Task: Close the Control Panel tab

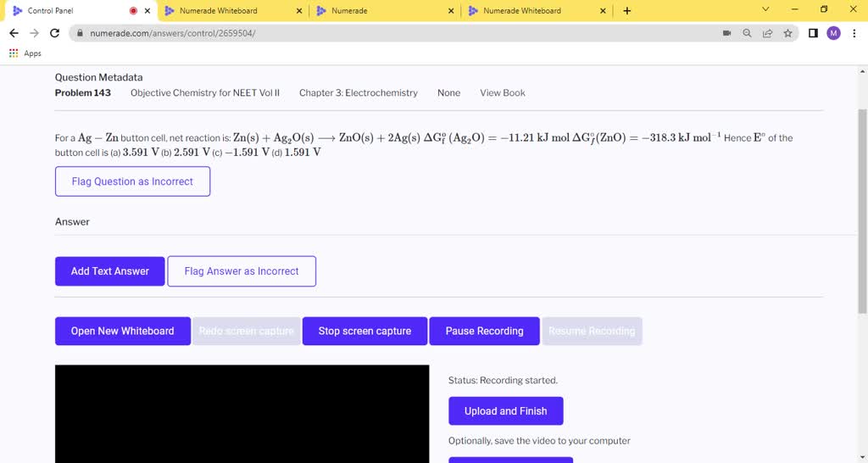Action: [147, 11]
